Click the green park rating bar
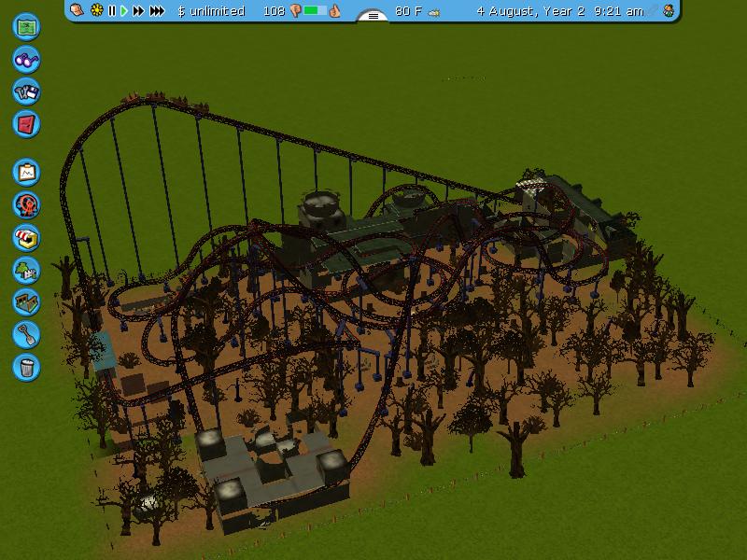This screenshot has height=560, width=747. coord(315,10)
